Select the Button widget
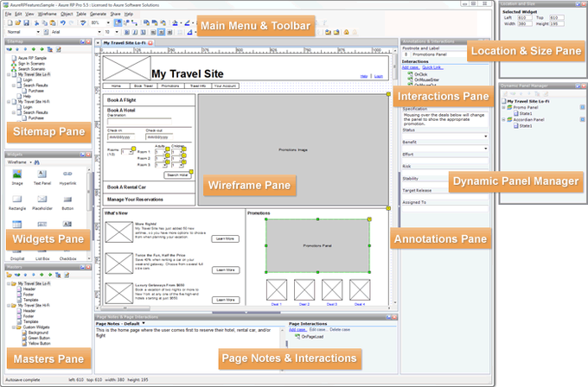 click(x=67, y=203)
